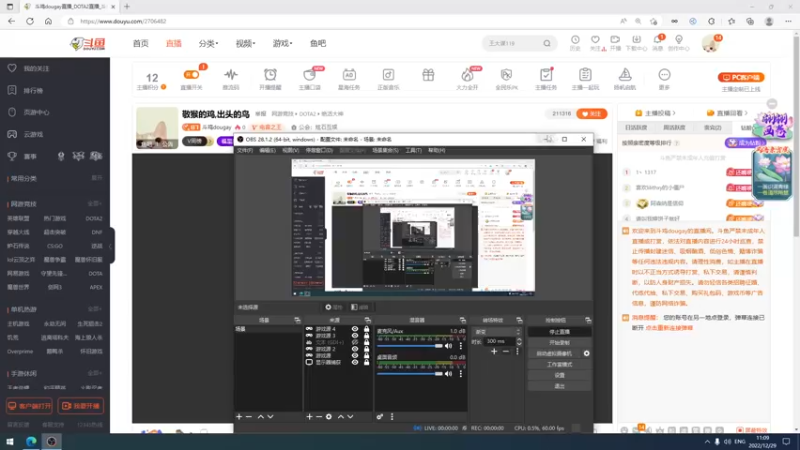Viewport: 800px width, 450px height.
Task: Remove selected scene with minus icon
Action: (249, 417)
